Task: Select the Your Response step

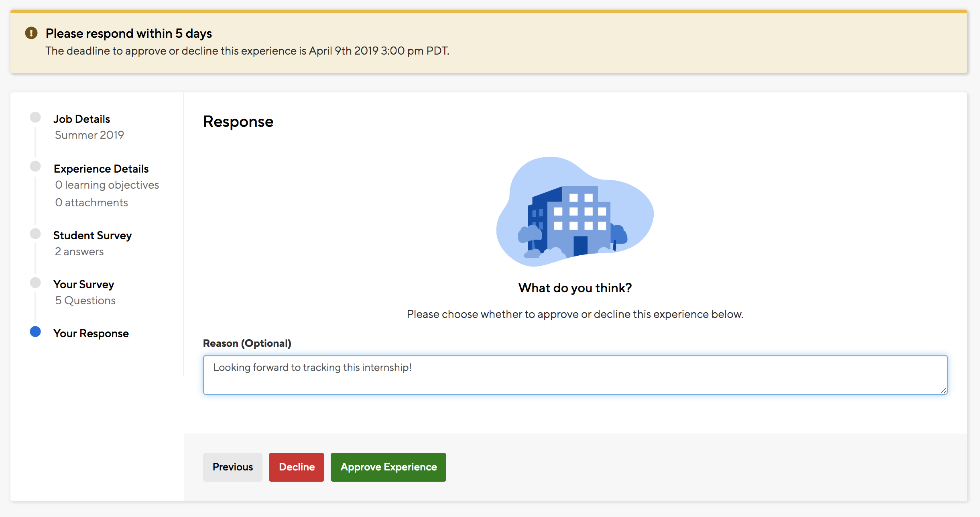Action: 91,333
